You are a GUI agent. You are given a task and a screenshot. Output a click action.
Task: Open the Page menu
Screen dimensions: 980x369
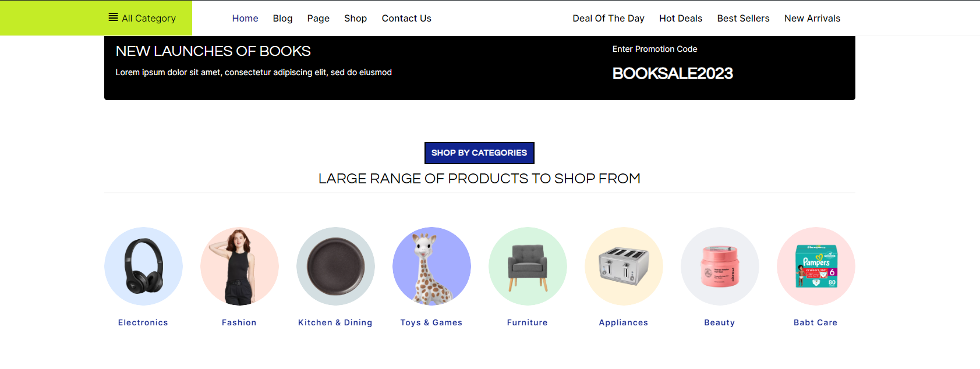(318, 19)
